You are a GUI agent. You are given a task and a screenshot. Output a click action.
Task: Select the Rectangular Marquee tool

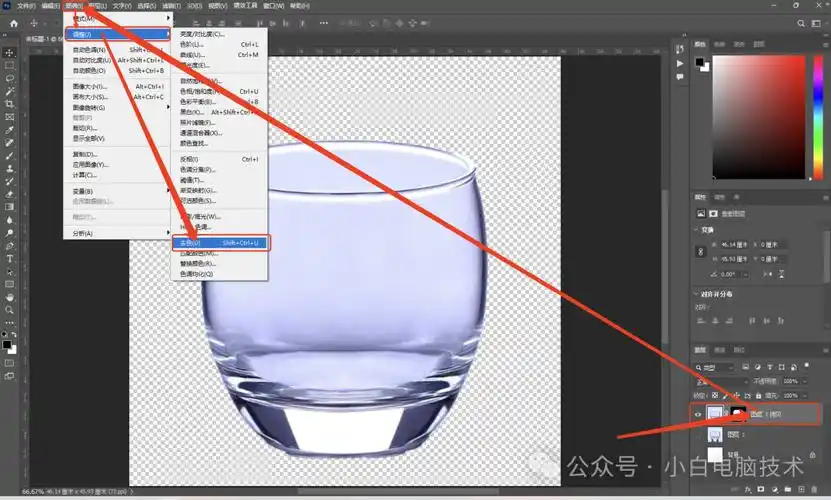[10, 65]
